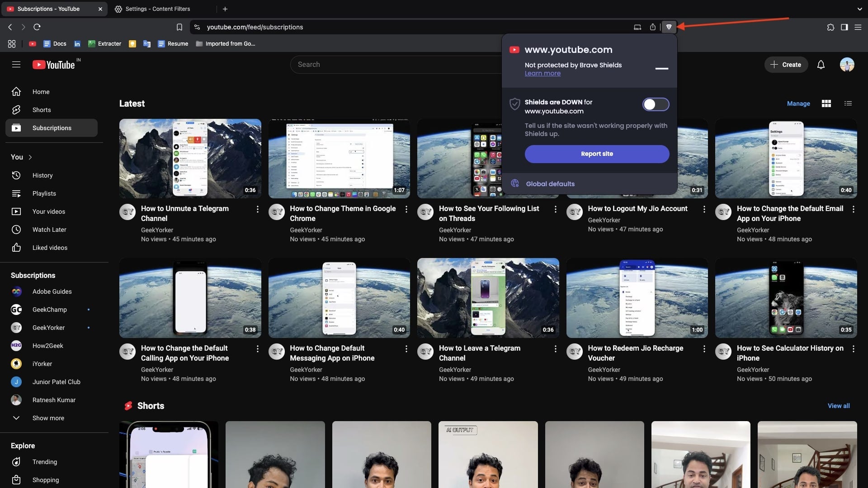View all Shorts

[x=839, y=405]
